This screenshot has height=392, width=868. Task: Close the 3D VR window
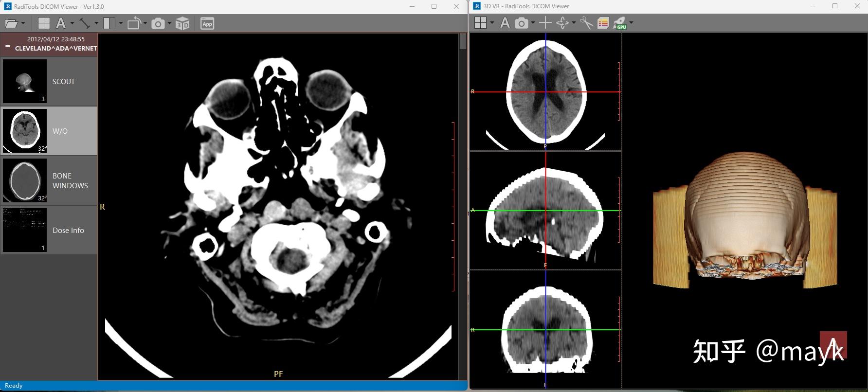857,6
